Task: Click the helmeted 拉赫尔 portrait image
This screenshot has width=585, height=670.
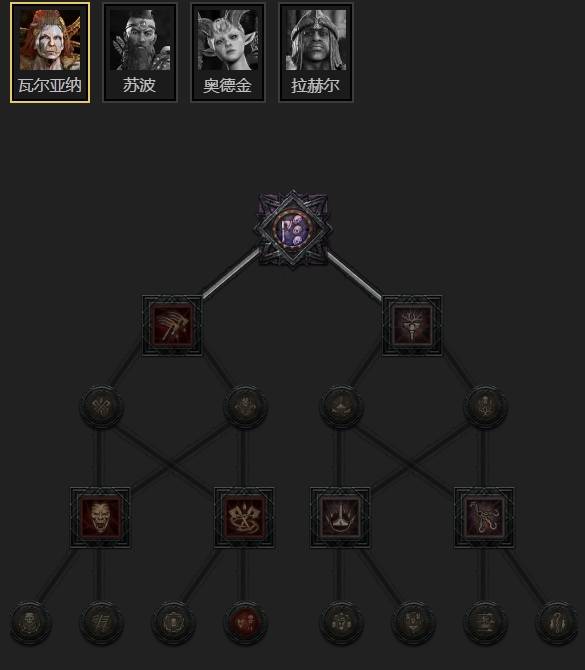Action: point(316,40)
